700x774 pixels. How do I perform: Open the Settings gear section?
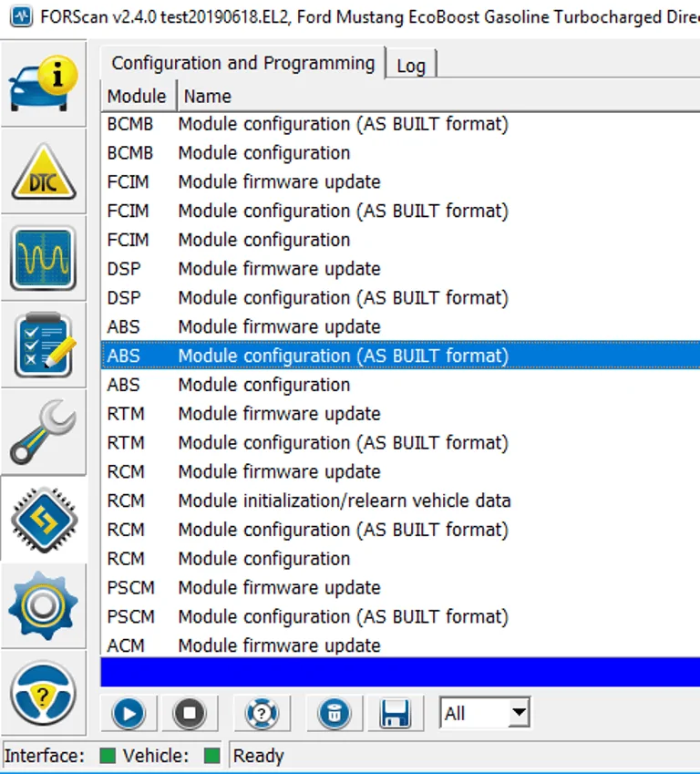44,605
